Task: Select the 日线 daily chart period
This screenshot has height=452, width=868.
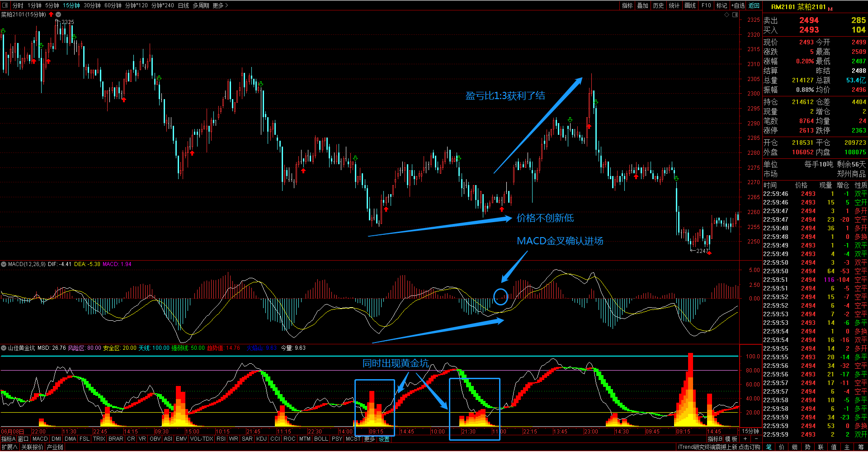Action: pos(183,5)
